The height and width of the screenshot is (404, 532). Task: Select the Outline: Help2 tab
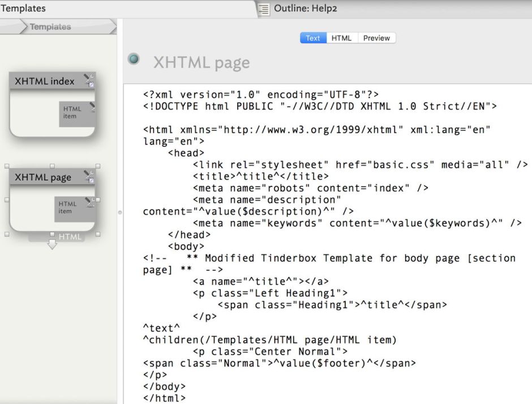pos(306,8)
